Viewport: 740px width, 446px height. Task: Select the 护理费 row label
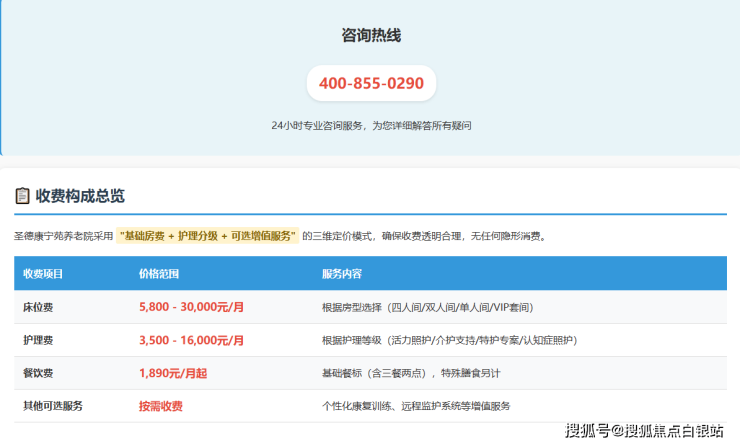38,340
